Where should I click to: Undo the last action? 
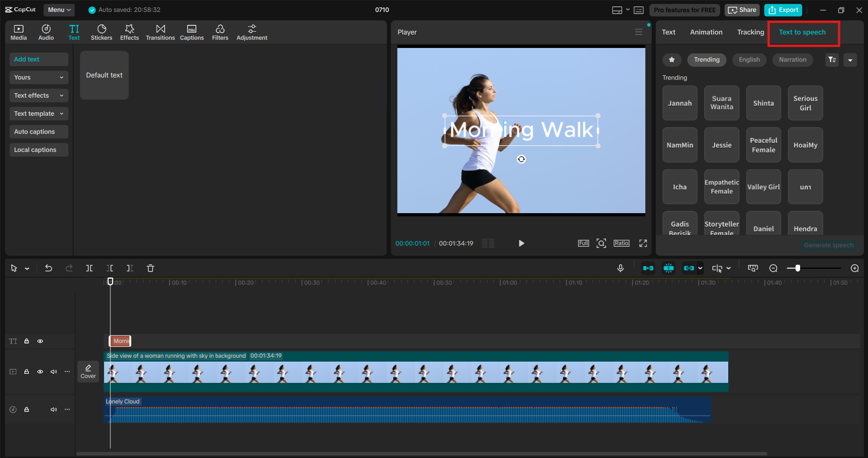point(48,268)
